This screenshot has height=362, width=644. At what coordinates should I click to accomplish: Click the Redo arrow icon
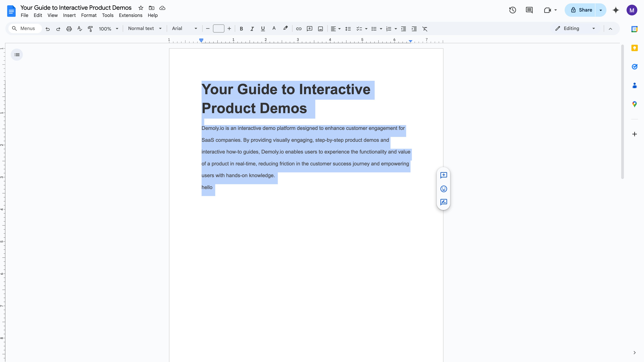[x=58, y=29]
